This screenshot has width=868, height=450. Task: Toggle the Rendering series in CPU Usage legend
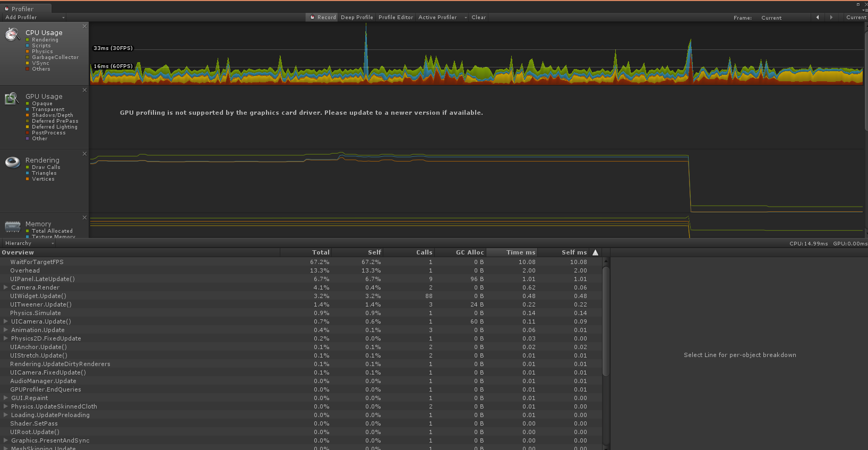(x=42, y=40)
